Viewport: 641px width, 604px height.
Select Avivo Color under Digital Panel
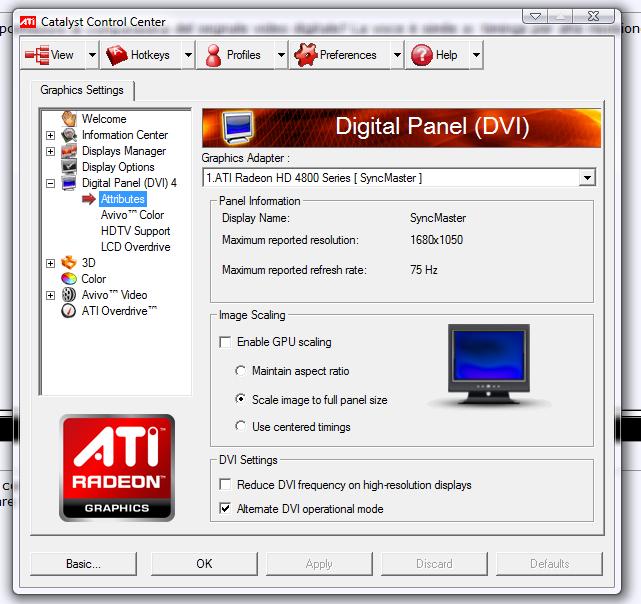click(132, 215)
